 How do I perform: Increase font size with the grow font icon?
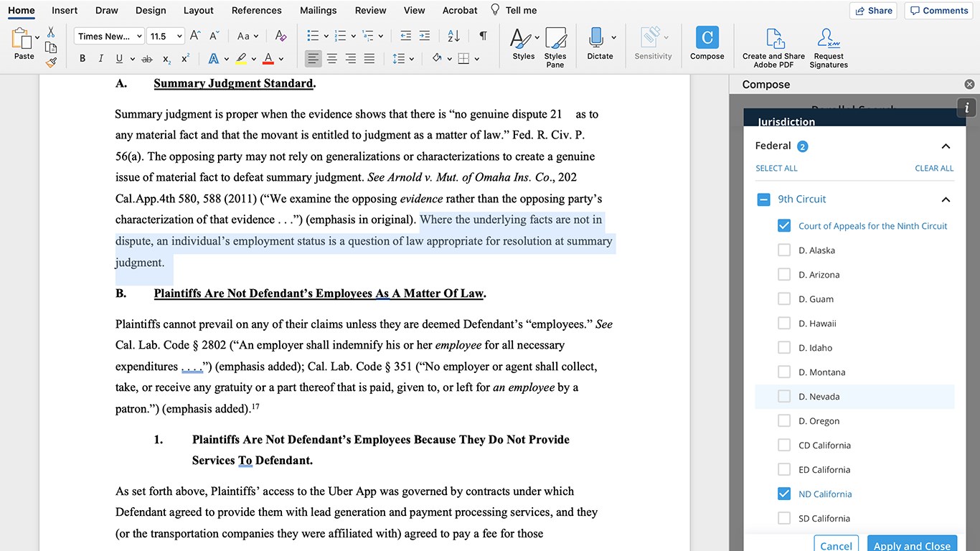tap(196, 36)
